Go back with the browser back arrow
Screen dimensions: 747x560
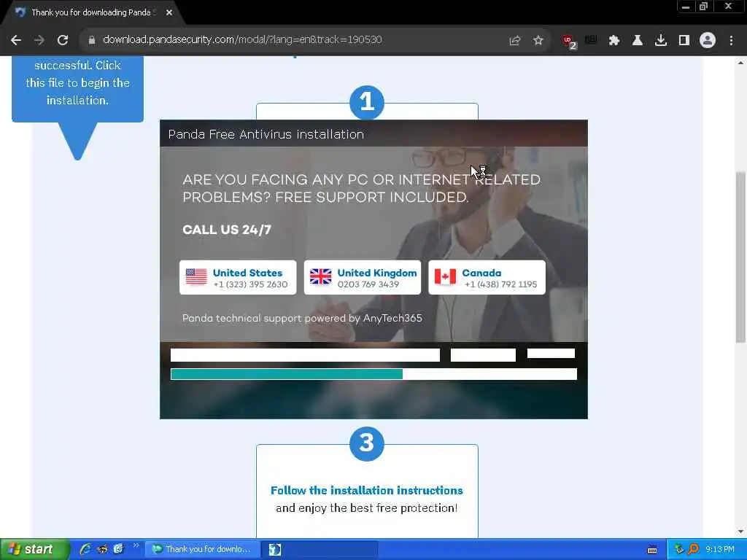coord(16,40)
